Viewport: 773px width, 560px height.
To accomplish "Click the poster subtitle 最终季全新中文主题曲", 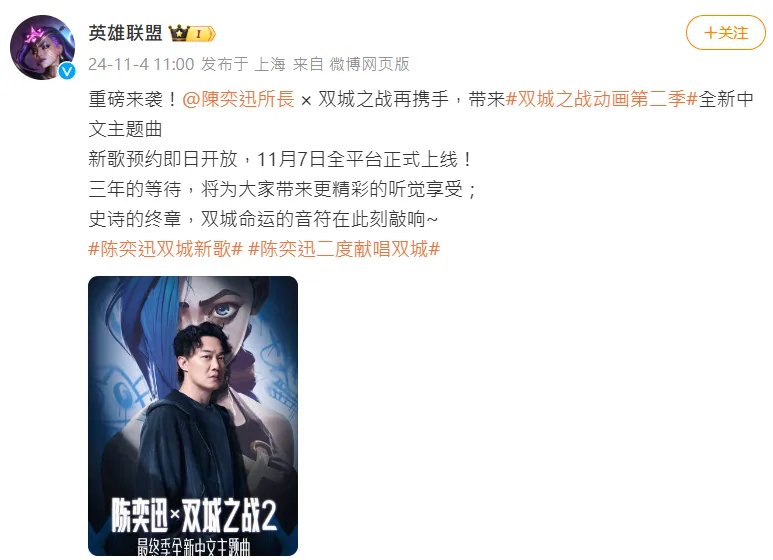I will pos(194,547).
